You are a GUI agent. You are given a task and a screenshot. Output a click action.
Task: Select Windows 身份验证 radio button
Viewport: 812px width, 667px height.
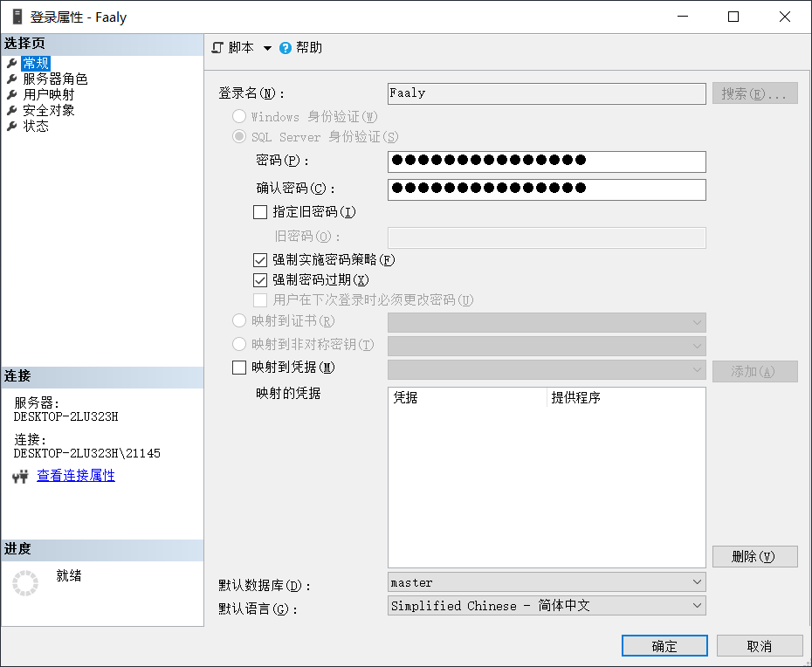[x=239, y=116]
